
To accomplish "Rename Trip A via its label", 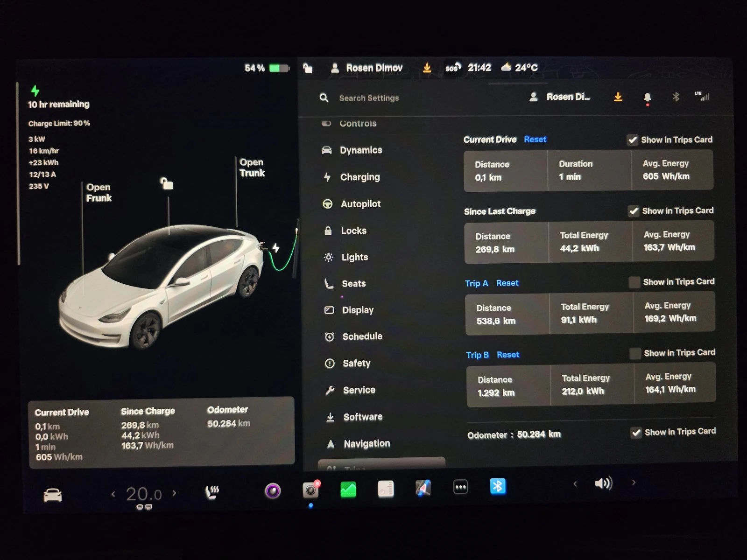I will pyautogui.click(x=476, y=283).
